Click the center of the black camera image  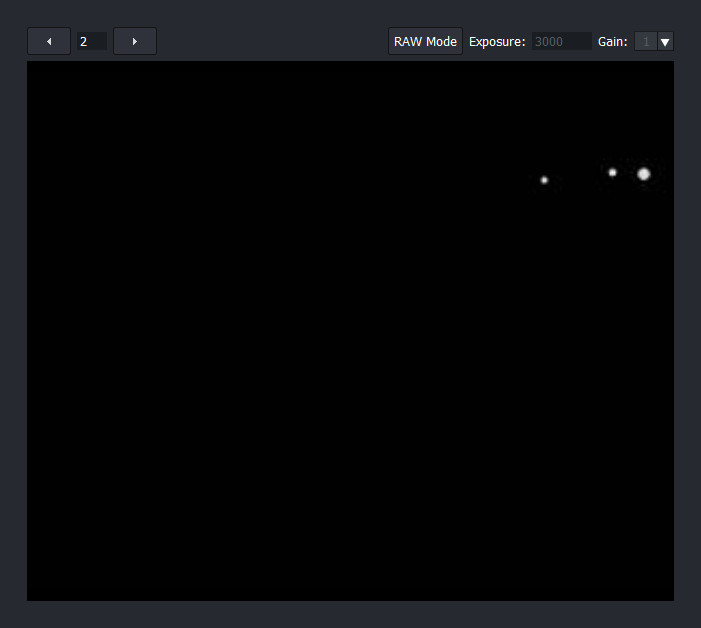click(350, 331)
